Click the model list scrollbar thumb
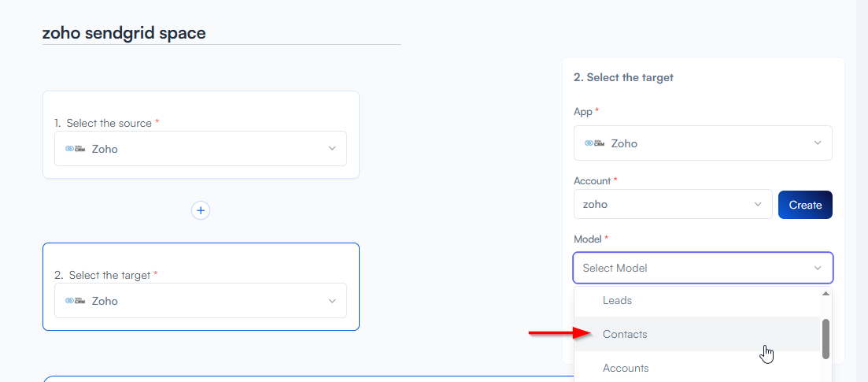Viewport: 868px width, 382px height. 826,339
